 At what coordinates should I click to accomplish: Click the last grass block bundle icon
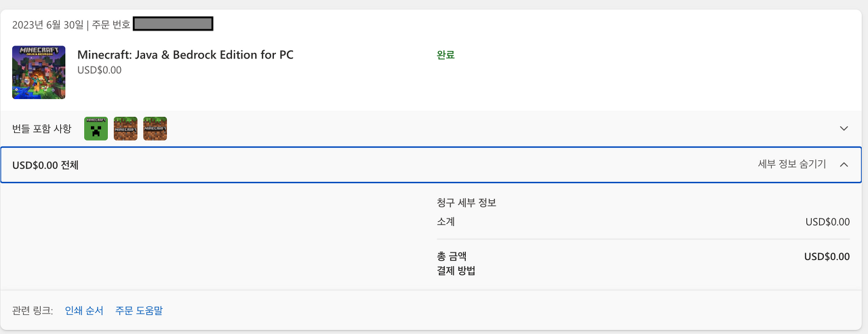coord(155,129)
